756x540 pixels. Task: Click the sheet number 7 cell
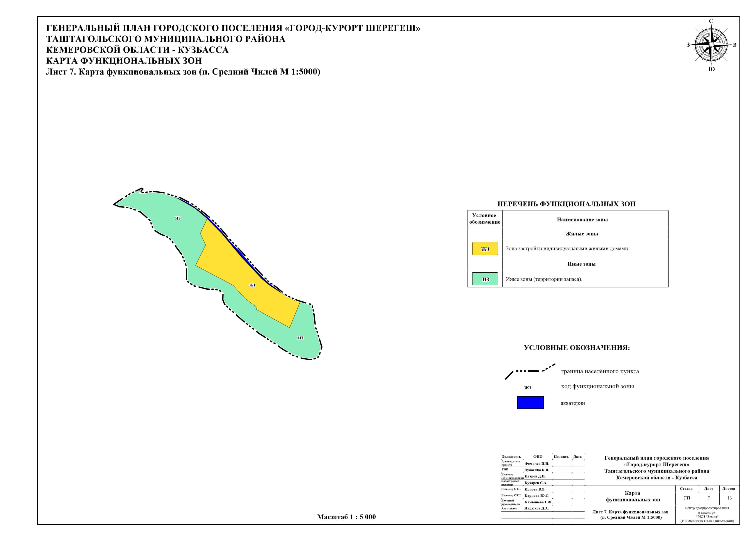point(709,498)
